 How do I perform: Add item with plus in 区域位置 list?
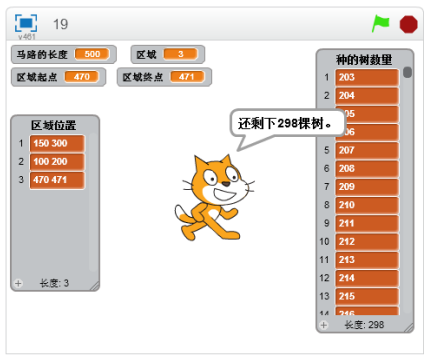[18, 283]
